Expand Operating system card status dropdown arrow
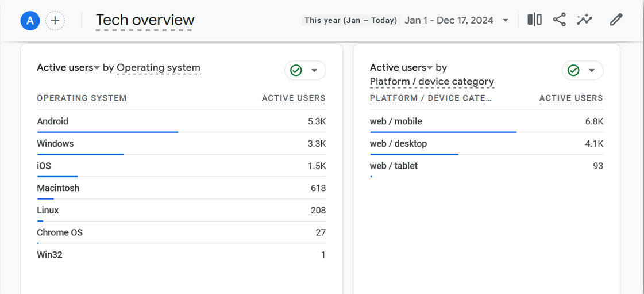The image size is (644, 294). 314,70
